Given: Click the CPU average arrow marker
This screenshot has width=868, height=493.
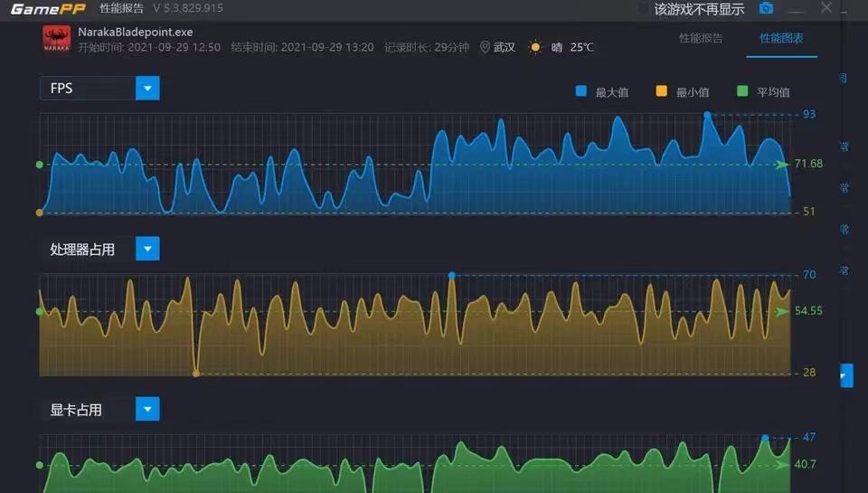Looking at the screenshot, I should click(782, 311).
